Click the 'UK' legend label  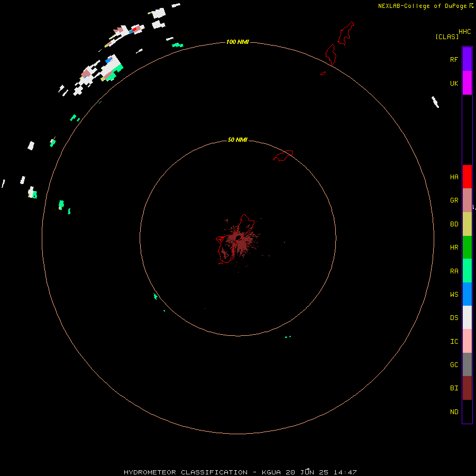tap(454, 84)
